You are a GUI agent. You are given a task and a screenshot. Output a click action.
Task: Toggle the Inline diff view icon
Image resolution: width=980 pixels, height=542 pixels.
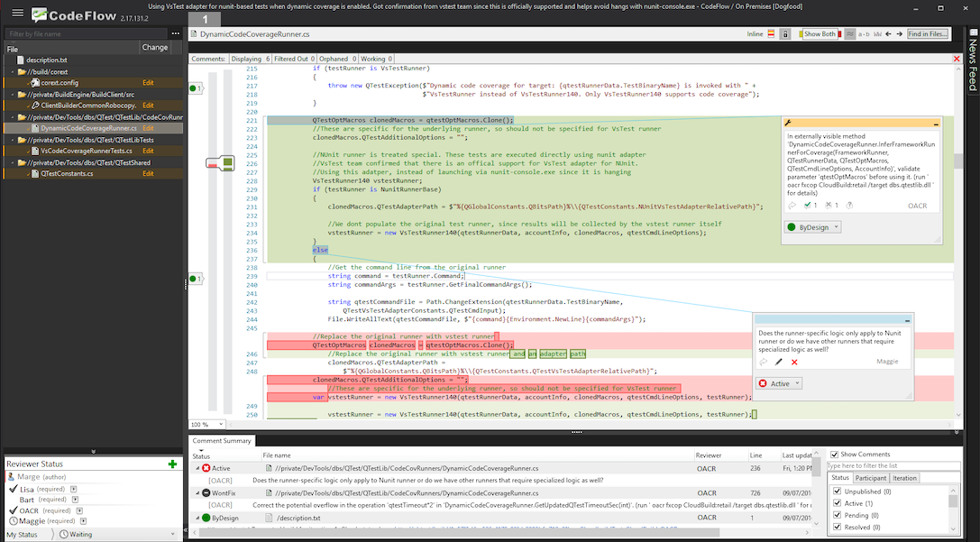coord(771,33)
